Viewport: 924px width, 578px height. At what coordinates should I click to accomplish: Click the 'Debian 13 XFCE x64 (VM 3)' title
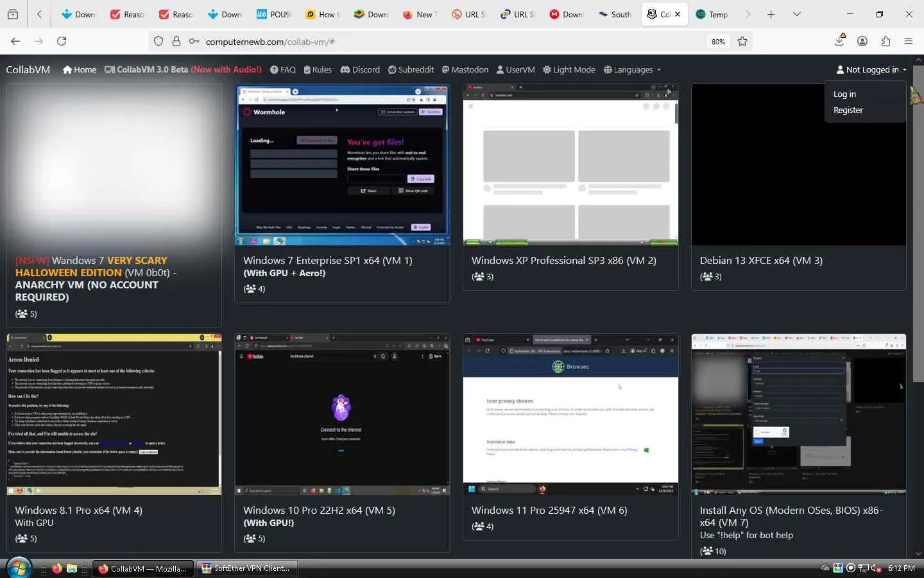coord(761,260)
